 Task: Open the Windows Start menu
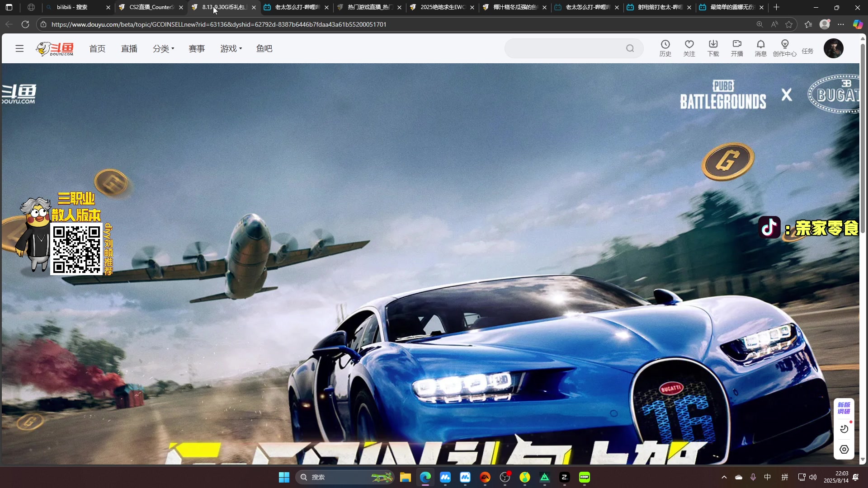[284, 477]
